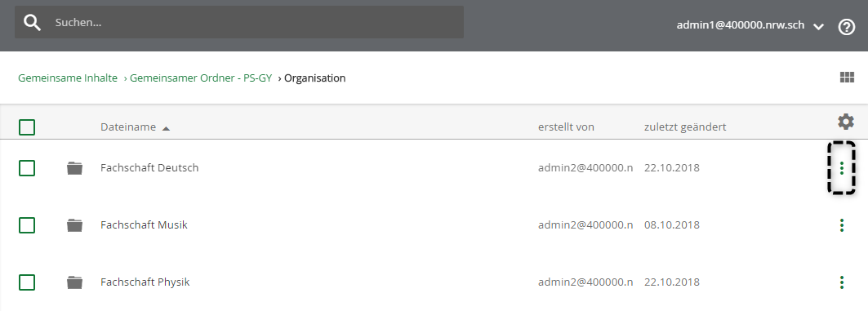This screenshot has width=868, height=311.
Task: Go to Gemeinsame Inhalte breadcrumb
Action: pyautogui.click(x=68, y=78)
